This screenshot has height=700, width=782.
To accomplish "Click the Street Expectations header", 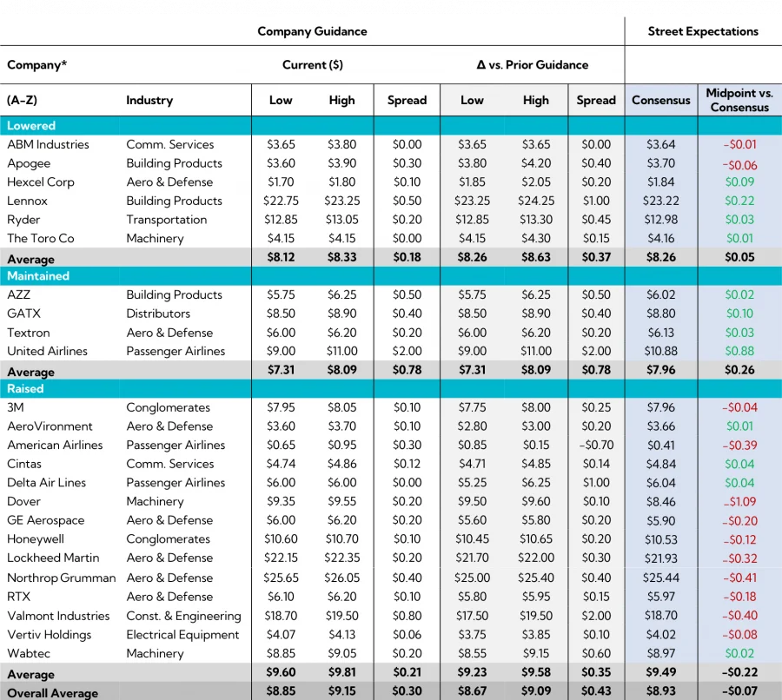I will [702, 31].
